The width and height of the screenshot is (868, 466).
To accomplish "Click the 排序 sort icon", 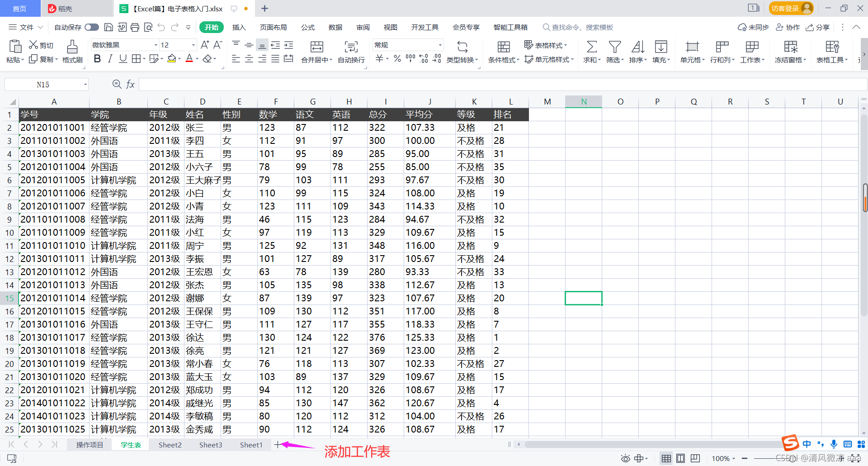I will click(x=638, y=47).
